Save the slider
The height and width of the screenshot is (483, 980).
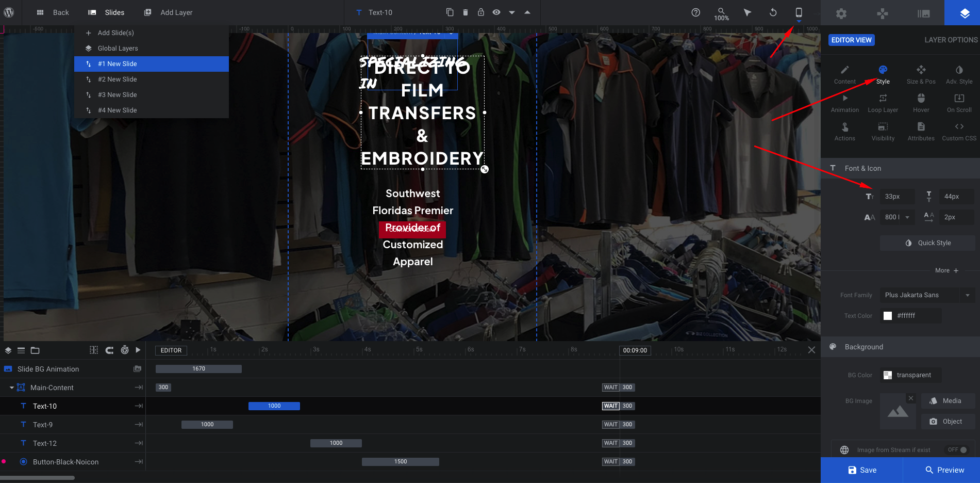click(x=862, y=470)
